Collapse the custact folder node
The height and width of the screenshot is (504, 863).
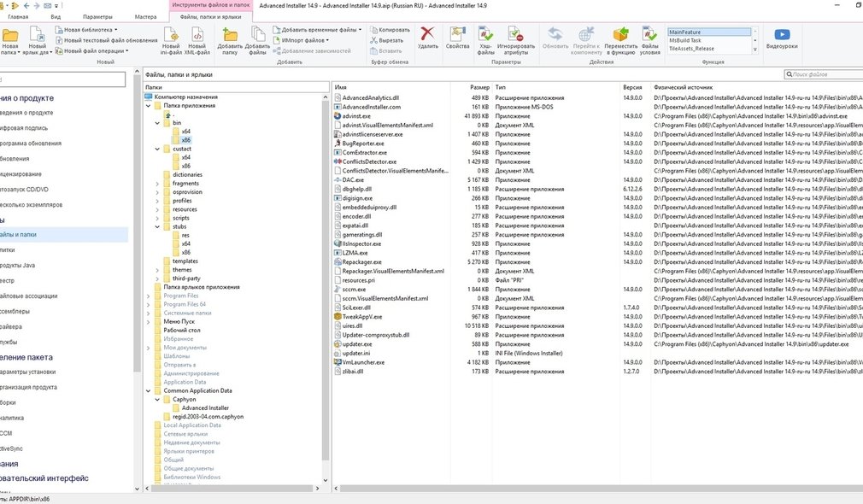click(x=157, y=149)
